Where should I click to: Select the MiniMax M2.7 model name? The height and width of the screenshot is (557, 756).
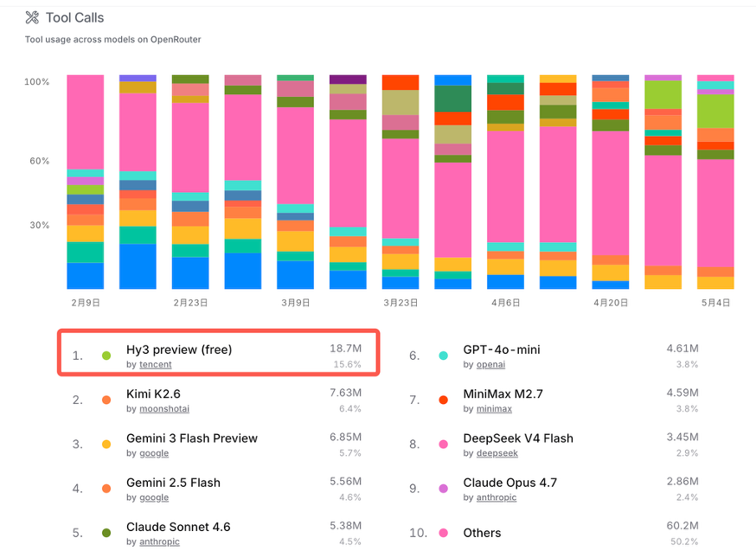click(x=503, y=394)
